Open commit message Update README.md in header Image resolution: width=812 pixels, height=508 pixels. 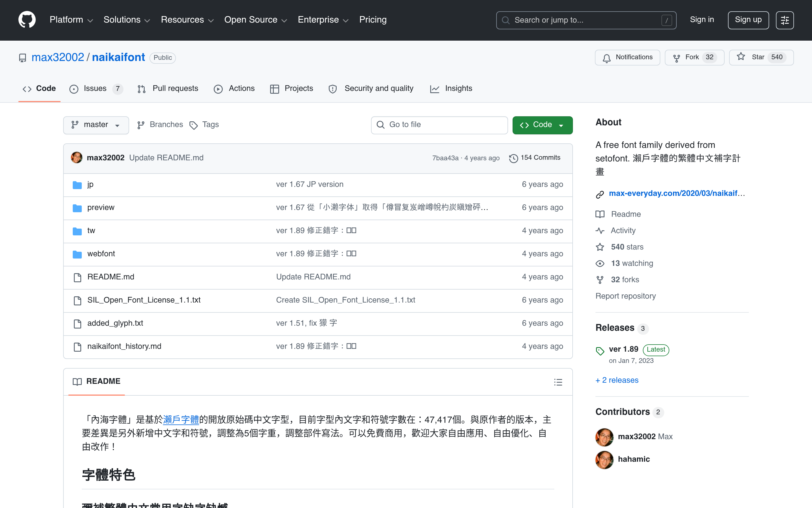click(x=166, y=158)
